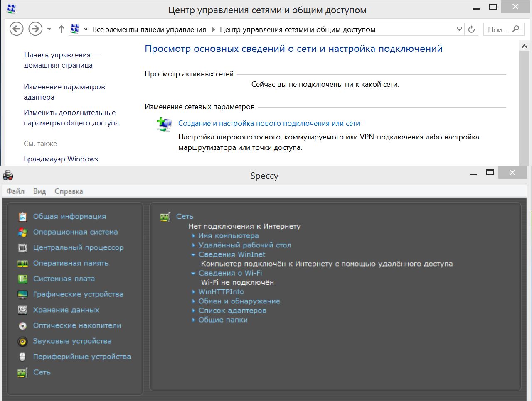
Task: Click the Speccy app icon in title bar
Action: tap(8, 175)
